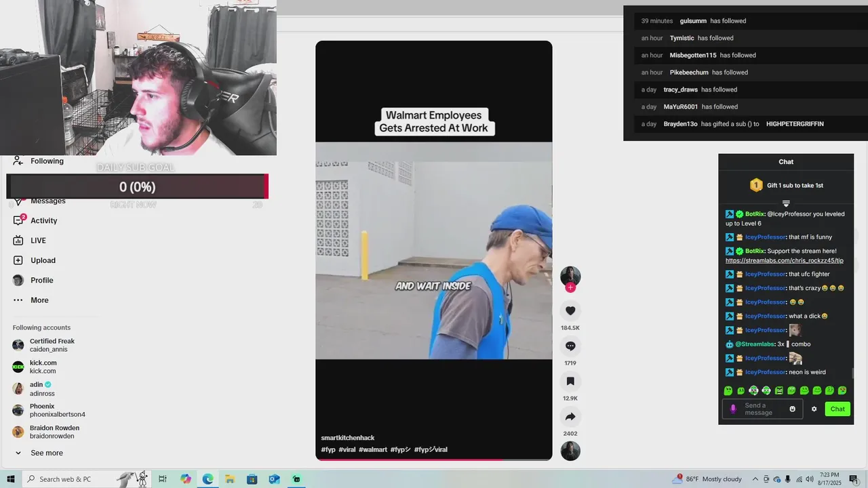868x488 pixels.
Task: Toggle the chat pause indicator below gift banner
Action: click(x=786, y=203)
